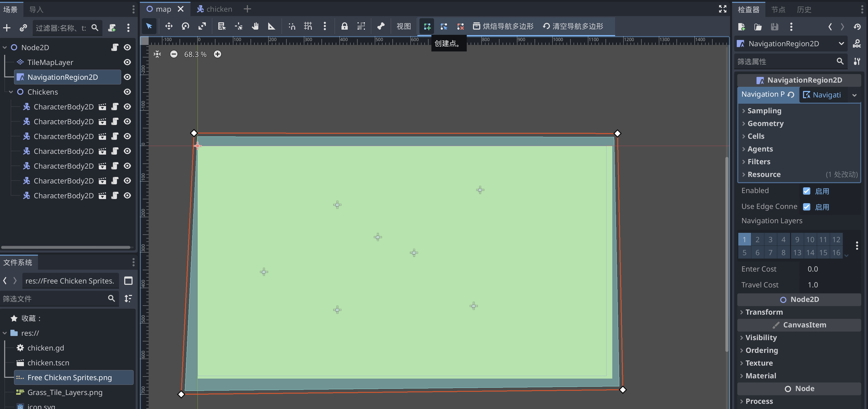Enable navigation layer 2
The width and height of the screenshot is (868, 409).
[757, 240]
